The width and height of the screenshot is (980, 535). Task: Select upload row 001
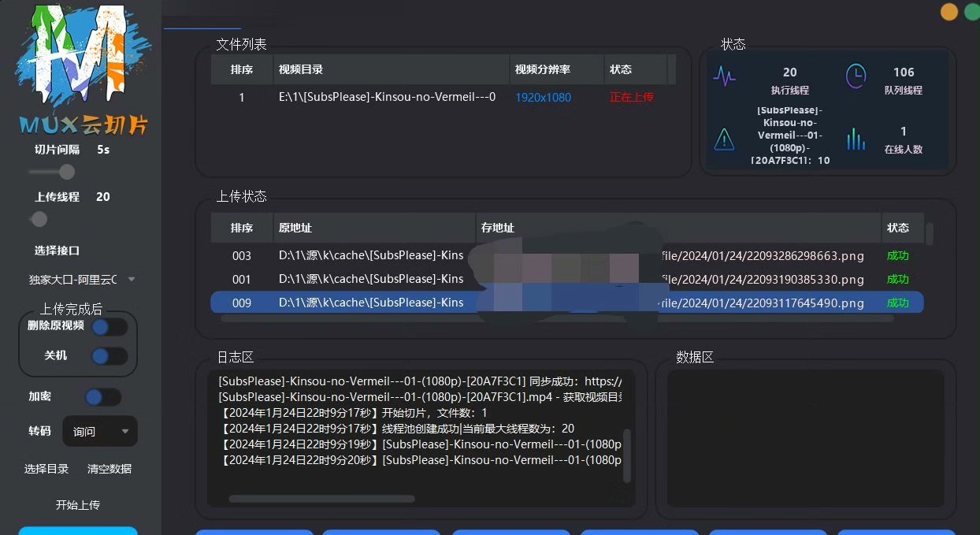[567, 279]
